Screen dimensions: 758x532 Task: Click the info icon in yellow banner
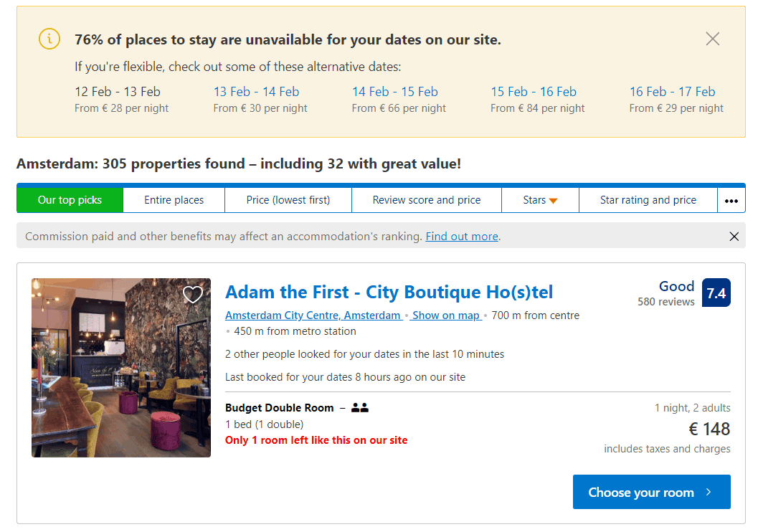point(49,39)
